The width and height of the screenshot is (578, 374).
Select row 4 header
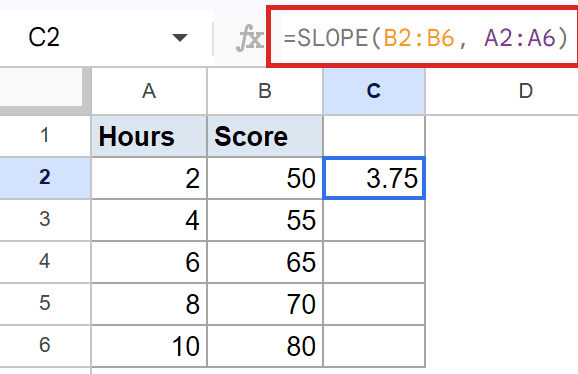click(x=45, y=262)
